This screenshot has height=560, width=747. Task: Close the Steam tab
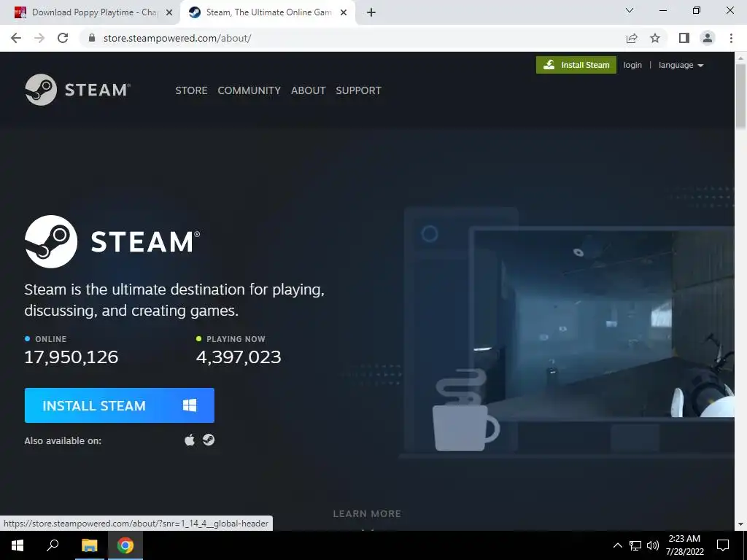click(x=344, y=12)
